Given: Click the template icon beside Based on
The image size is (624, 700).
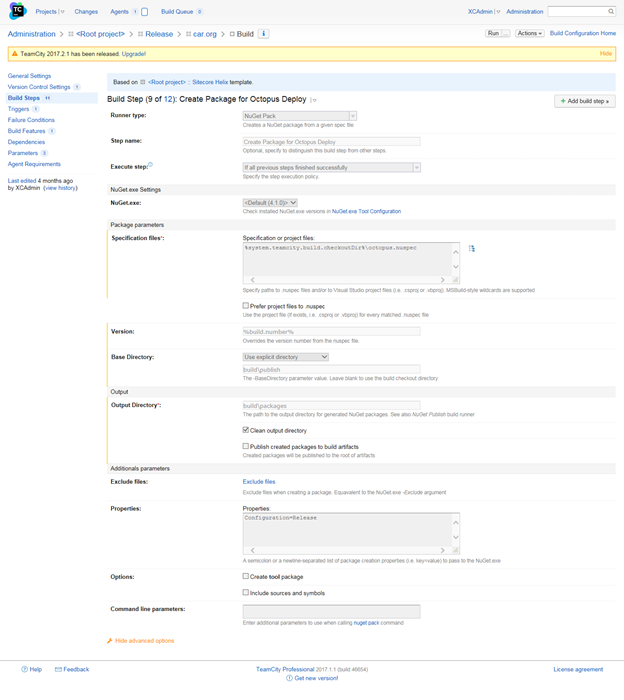Looking at the screenshot, I should tap(143, 82).
